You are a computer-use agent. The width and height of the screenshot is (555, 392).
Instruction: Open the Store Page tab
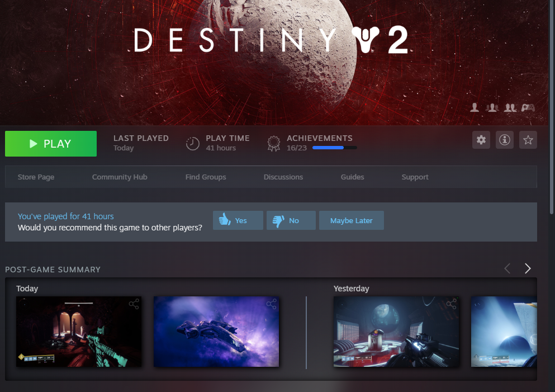[x=36, y=177]
